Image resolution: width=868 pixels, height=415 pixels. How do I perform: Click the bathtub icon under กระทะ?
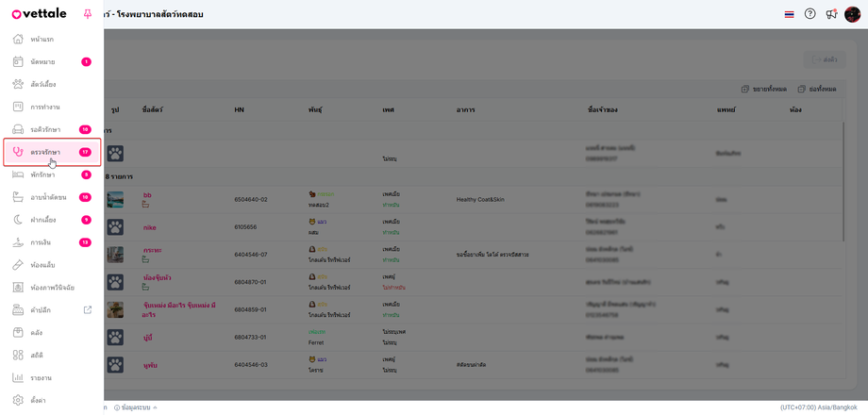146,259
